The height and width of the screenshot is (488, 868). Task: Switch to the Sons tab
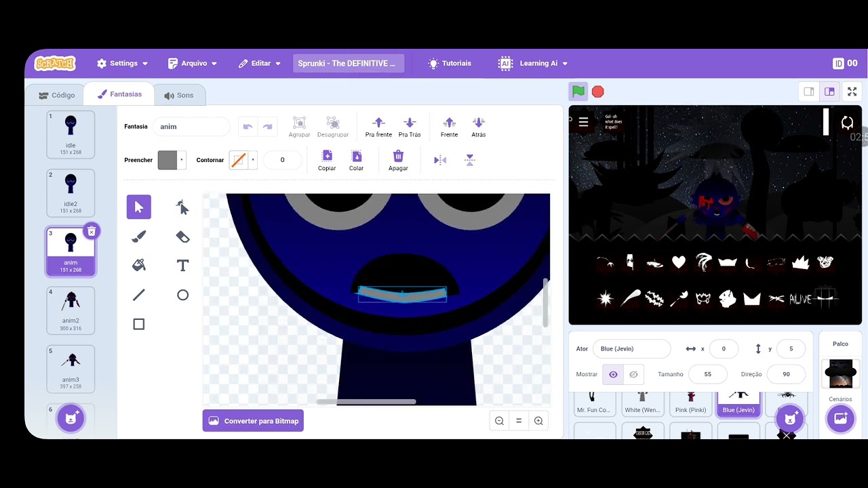coord(178,96)
